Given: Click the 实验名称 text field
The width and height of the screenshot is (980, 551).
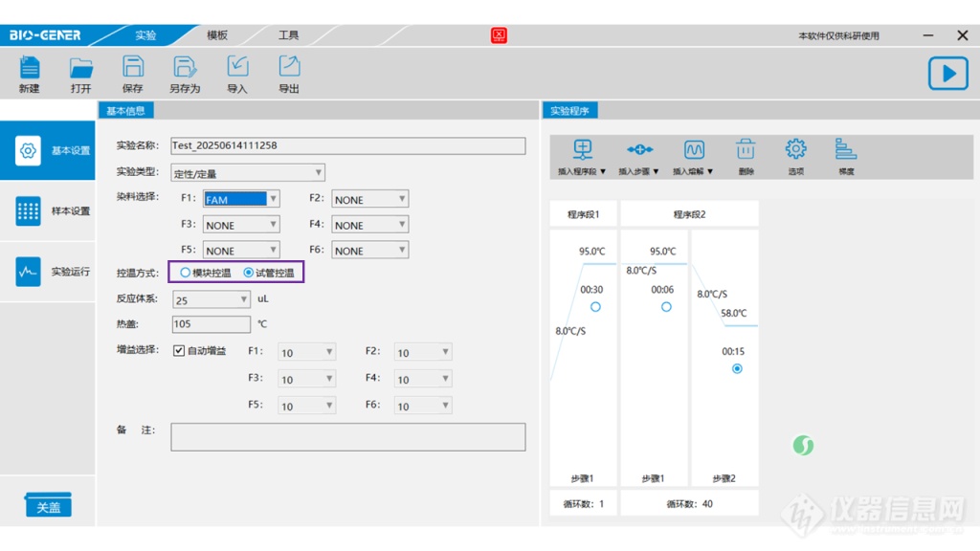Looking at the screenshot, I should point(347,146).
